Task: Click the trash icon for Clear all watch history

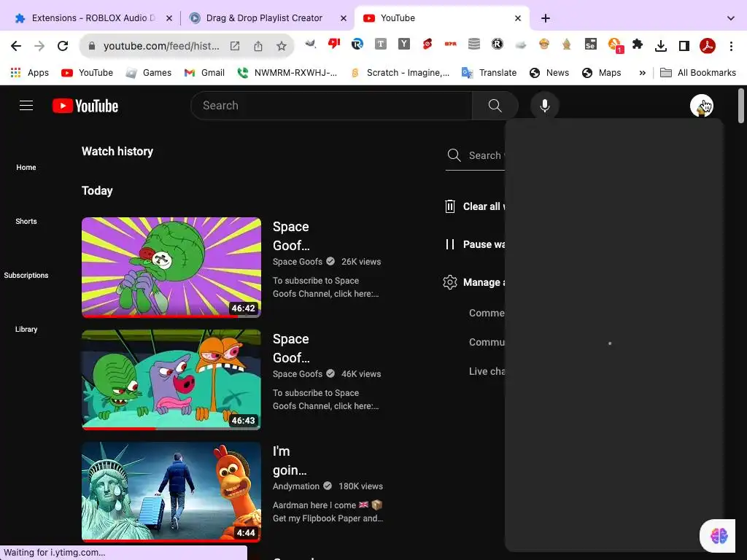Action: coord(449,206)
